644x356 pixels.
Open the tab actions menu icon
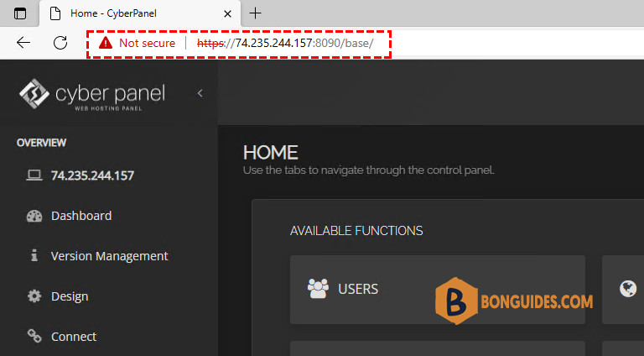(20, 13)
